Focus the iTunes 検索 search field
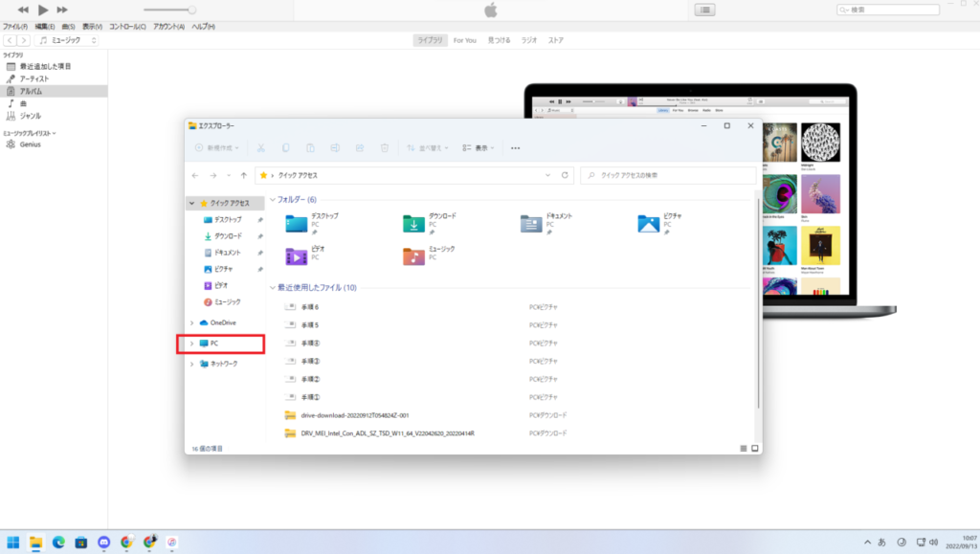The image size is (980, 554). coord(888,10)
